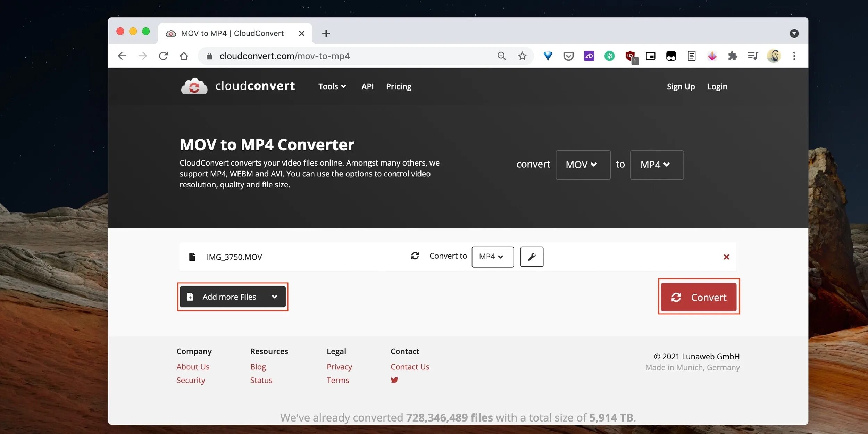The image size is (868, 434).
Task: Click the MOV to MP4 Converter heading
Action: [x=267, y=144]
